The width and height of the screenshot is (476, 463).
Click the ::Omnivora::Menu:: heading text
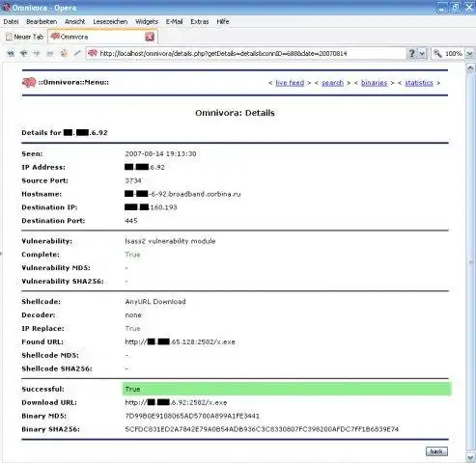73,82
